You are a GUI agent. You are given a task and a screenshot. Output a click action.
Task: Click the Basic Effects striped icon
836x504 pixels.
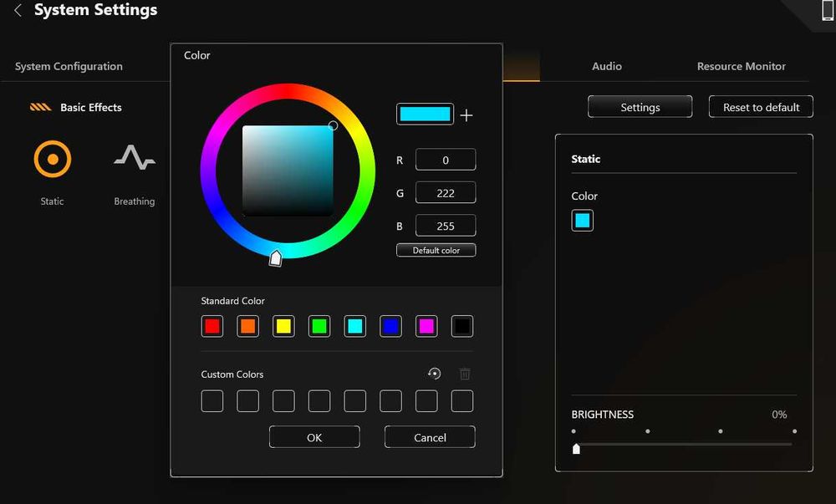[40, 107]
